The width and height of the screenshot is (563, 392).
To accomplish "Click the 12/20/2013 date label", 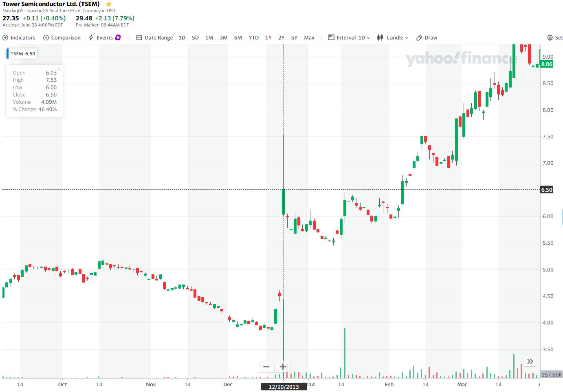I will tap(284, 387).
